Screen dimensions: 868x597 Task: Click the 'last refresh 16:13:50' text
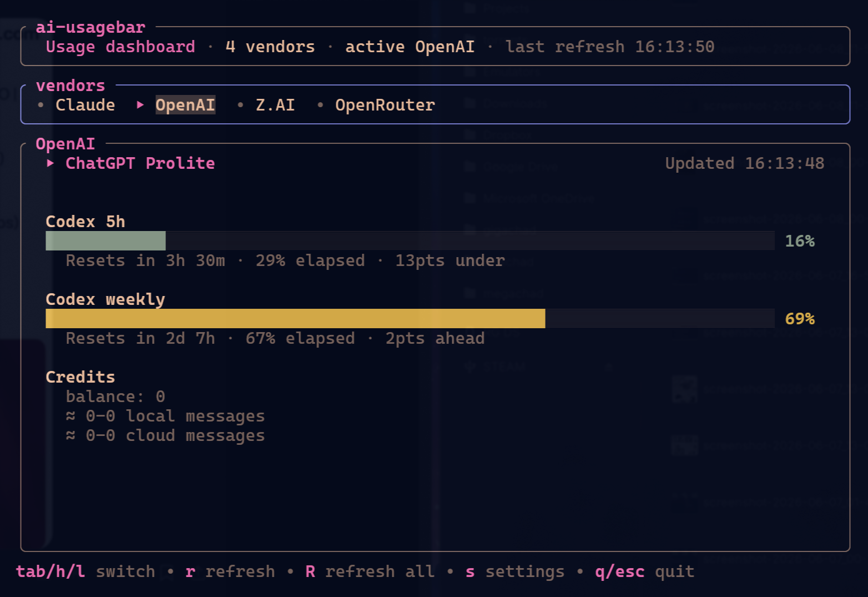(x=610, y=47)
